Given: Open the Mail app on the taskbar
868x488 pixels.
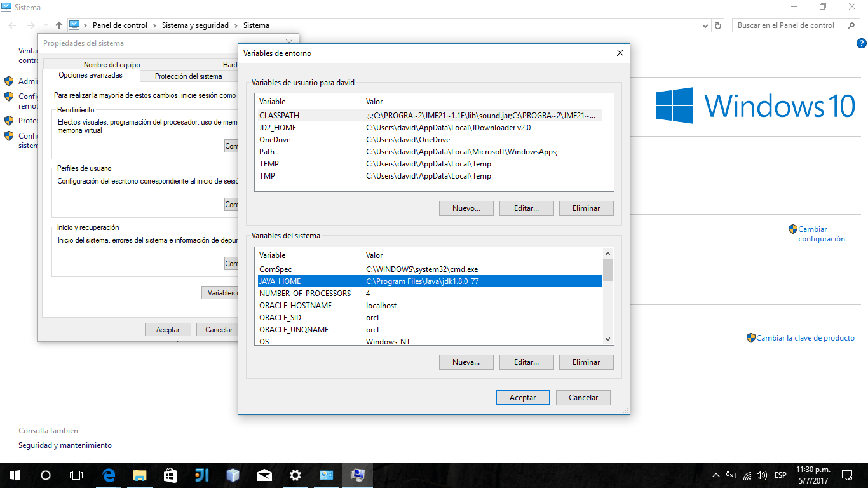Looking at the screenshot, I should 264,475.
